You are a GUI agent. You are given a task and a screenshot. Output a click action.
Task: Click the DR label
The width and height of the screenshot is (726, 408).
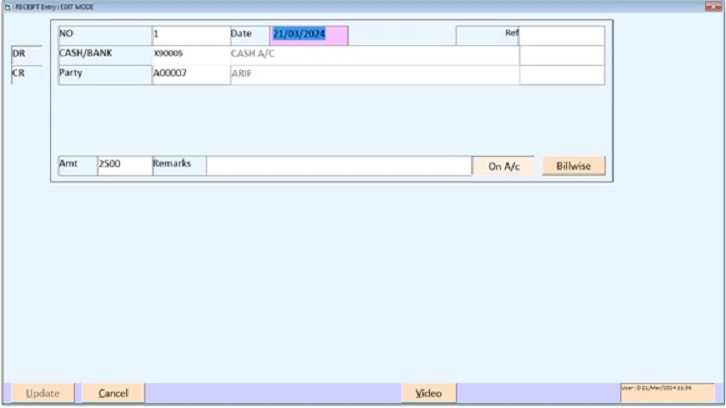[26, 55]
